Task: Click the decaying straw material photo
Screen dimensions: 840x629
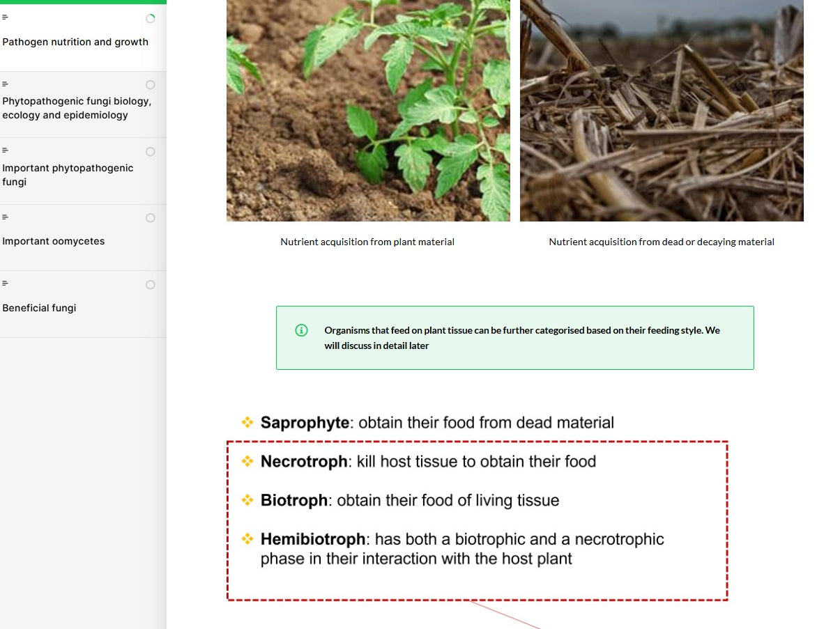Action: coord(661,110)
